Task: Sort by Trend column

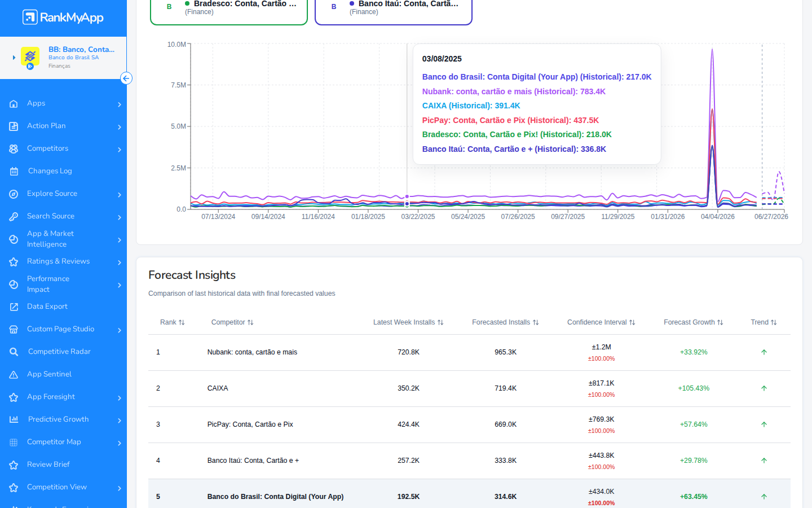Action: (x=764, y=322)
